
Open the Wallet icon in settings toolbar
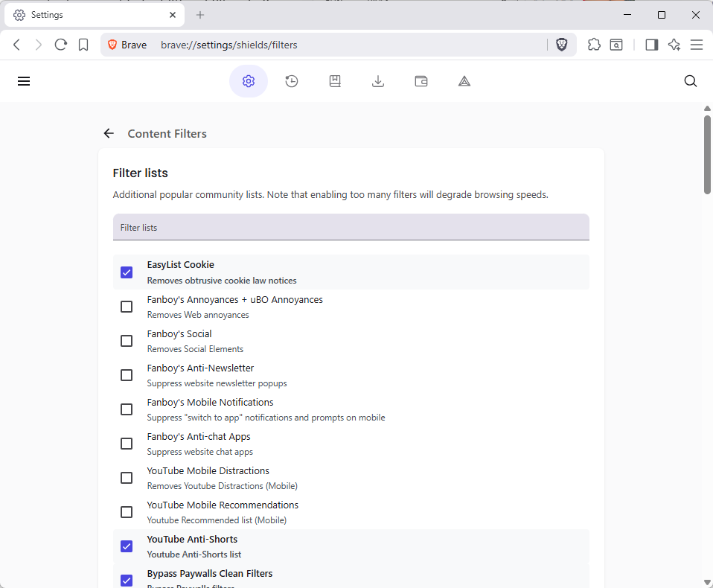[x=421, y=81]
